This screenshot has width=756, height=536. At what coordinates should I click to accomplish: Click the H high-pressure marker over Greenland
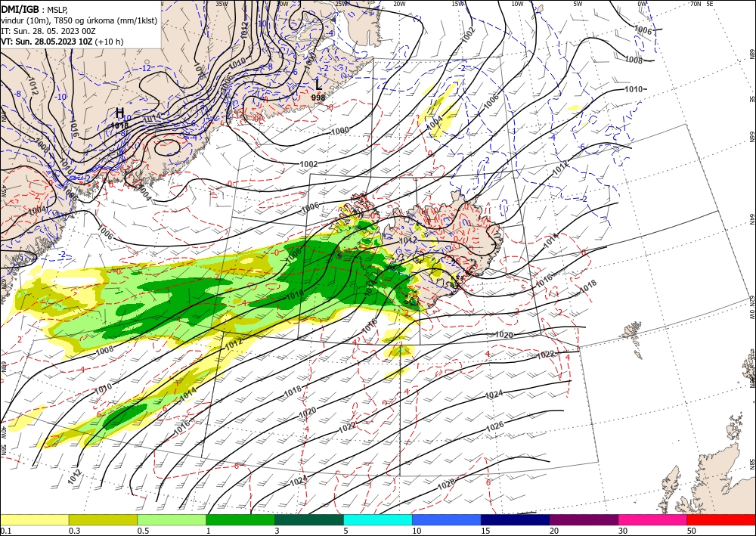[x=119, y=113]
